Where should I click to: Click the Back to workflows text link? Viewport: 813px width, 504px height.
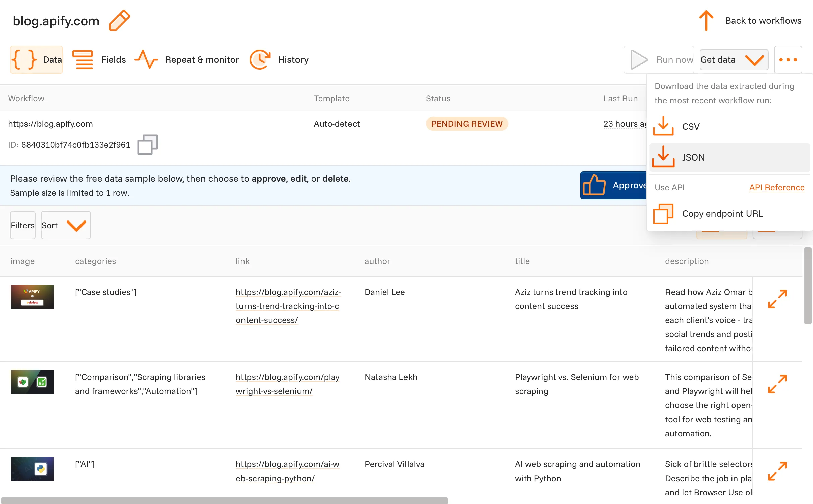coord(763,21)
